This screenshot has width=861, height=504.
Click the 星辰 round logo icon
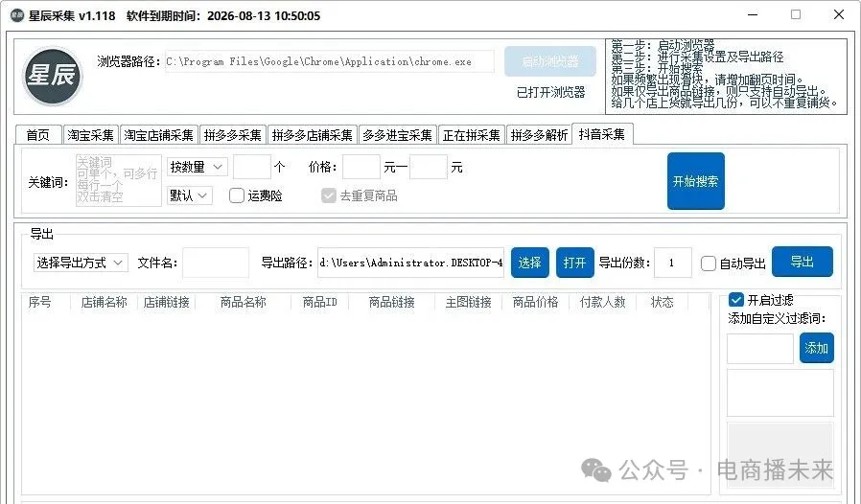pyautogui.click(x=53, y=77)
